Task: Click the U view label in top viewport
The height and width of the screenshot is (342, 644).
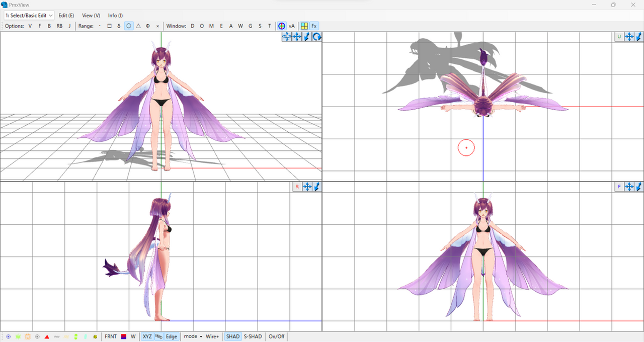Action: click(619, 37)
